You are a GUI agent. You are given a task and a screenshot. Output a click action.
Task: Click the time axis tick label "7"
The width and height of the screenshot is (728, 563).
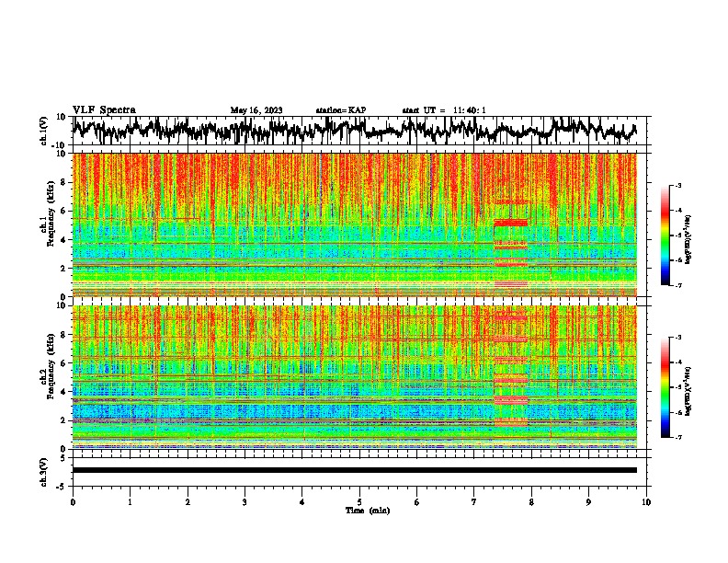click(474, 502)
